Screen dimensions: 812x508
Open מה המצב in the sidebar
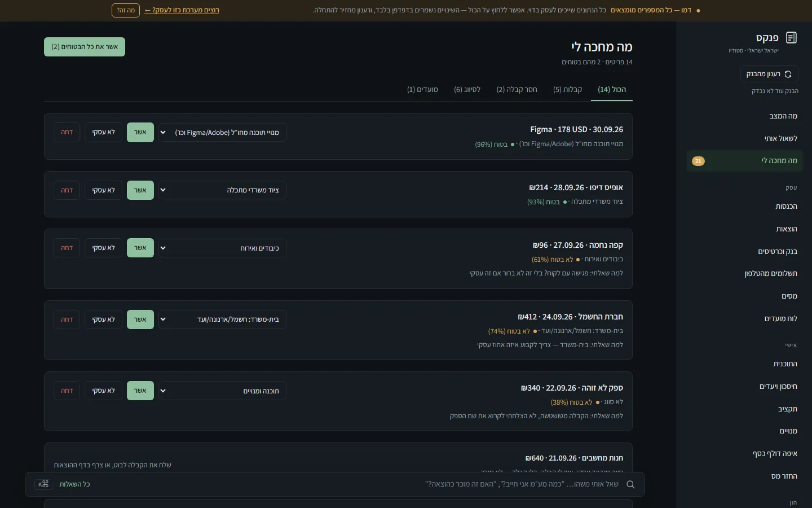pyautogui.click(x=744, y=116)
